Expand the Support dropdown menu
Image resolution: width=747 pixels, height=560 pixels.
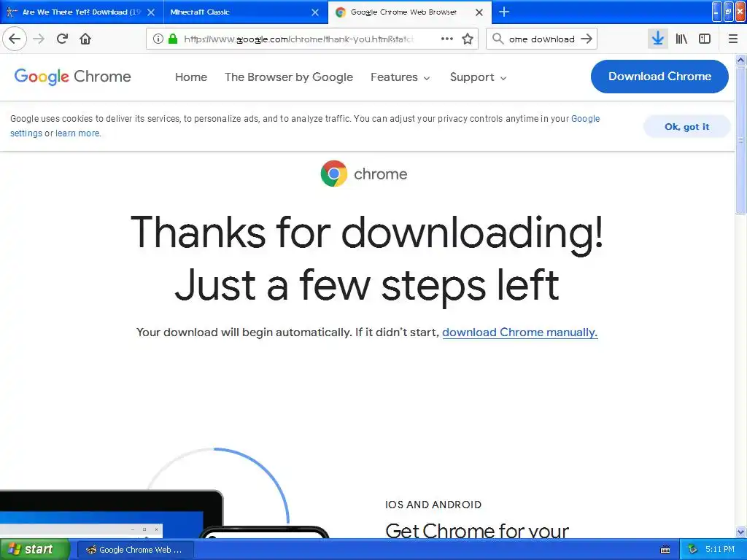[479, 77]
